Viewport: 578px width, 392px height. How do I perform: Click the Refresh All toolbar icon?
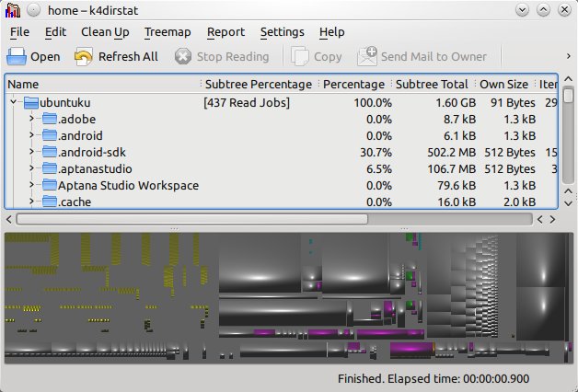(x=84, y=56)
